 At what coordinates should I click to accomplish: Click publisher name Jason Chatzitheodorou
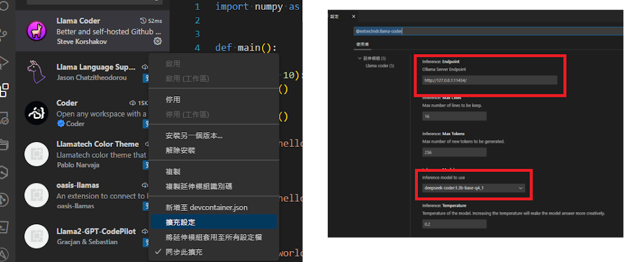(x=91, y=77)
